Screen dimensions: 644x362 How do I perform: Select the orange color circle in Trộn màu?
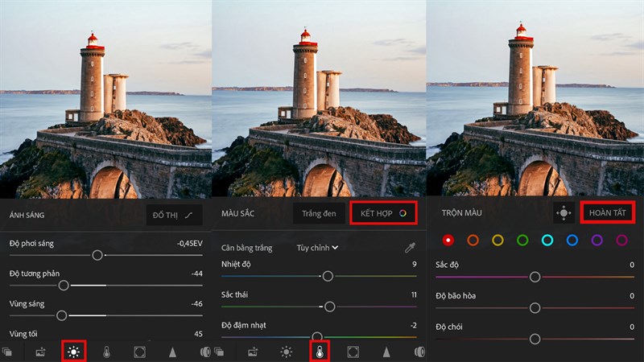[473, 240]
